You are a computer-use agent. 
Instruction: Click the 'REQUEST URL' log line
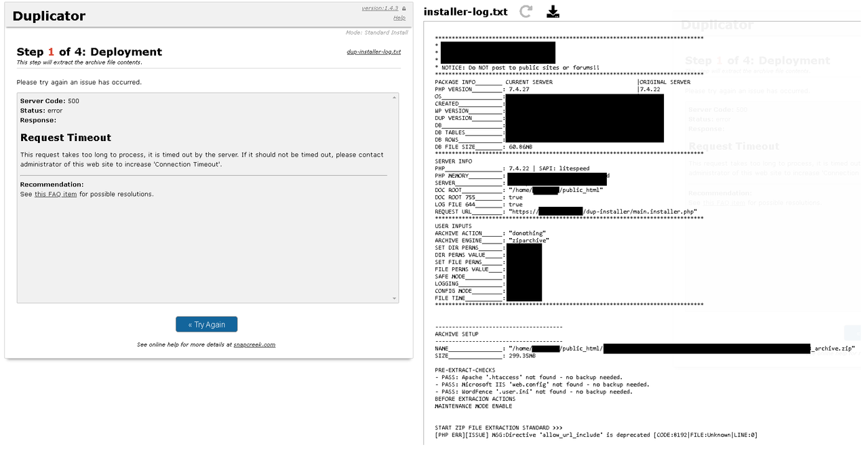point(567,212)
